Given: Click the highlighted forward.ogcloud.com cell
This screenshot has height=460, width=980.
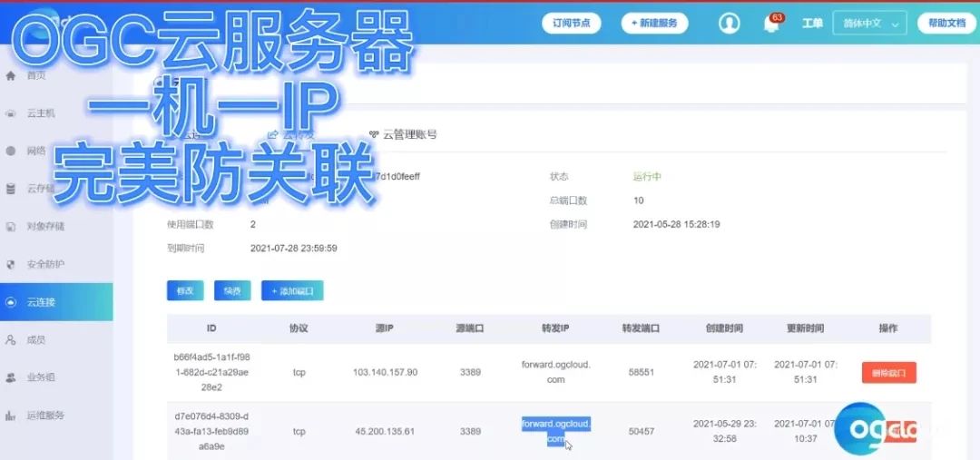Looking at the screenshot, I should point(556,431).
